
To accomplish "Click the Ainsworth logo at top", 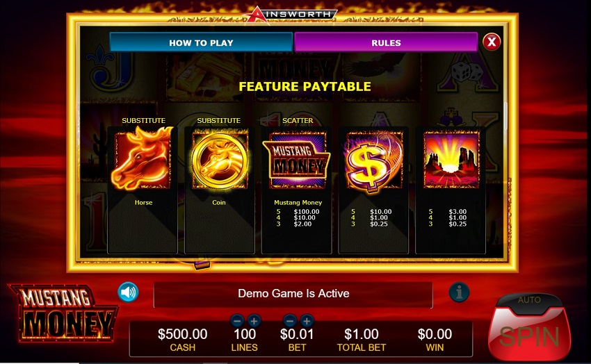I will [291, 15].
